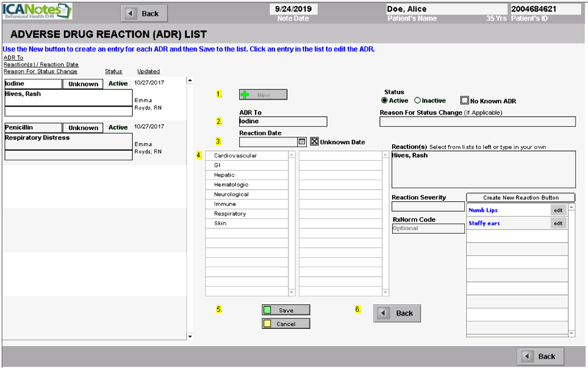
Task: Check the No Known ADR checkbox
Action: [465, 100]
